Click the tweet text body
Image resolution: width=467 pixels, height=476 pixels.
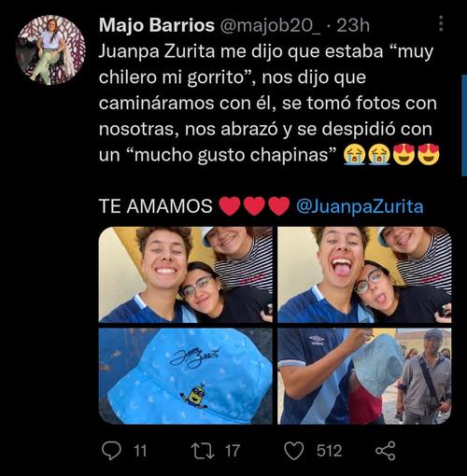point(268,104)
